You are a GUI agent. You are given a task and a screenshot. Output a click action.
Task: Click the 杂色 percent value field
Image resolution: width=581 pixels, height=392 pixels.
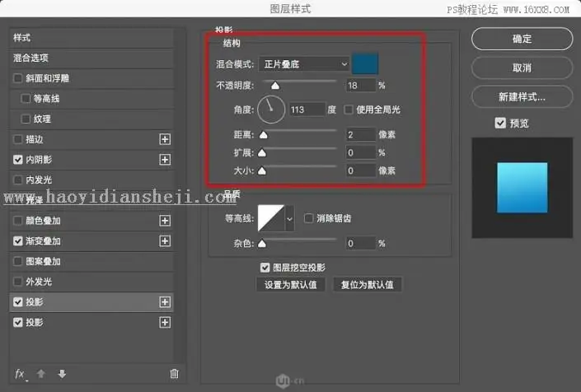(x=361, y=243)
